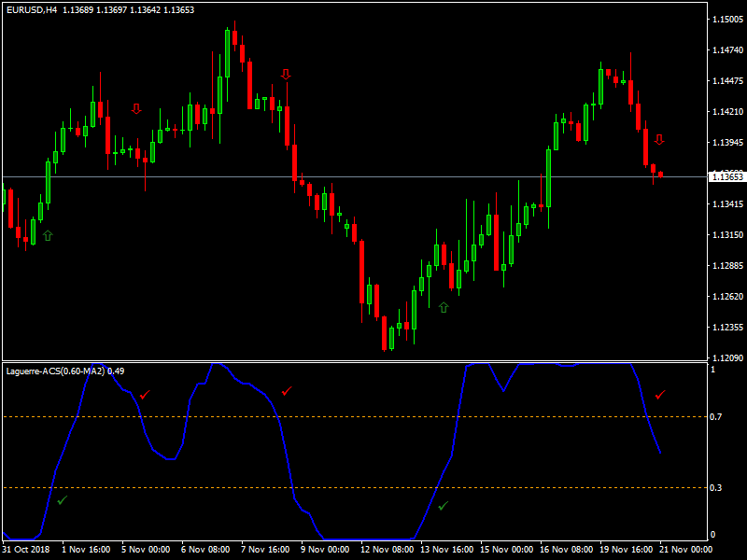Click the 1.12090 price scale label
The width and height of the screenshot is (747, 560).
point(727,358)
